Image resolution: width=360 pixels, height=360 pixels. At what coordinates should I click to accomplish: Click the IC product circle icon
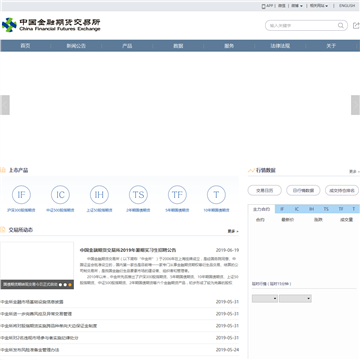click(x=60, y=195)
